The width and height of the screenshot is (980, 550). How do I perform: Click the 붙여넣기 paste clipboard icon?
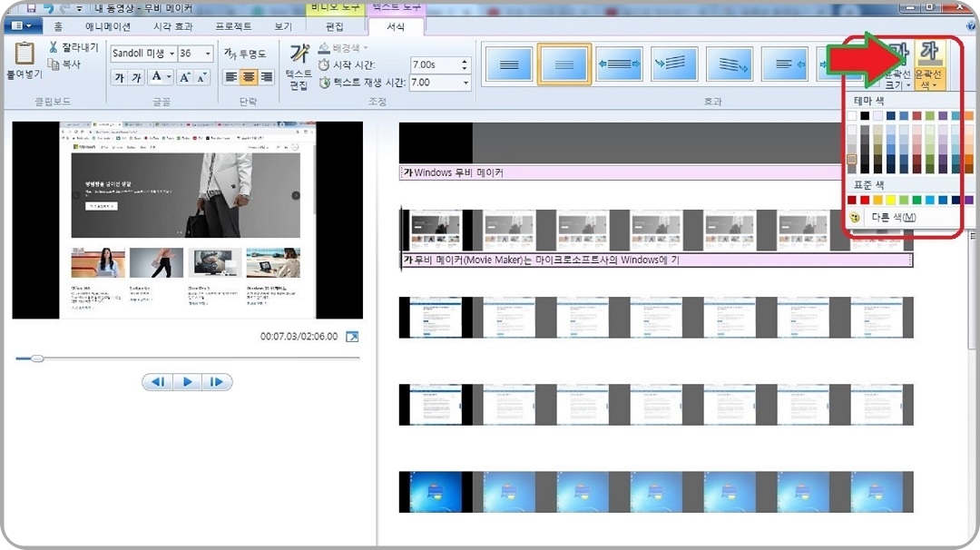click(24, 54)
